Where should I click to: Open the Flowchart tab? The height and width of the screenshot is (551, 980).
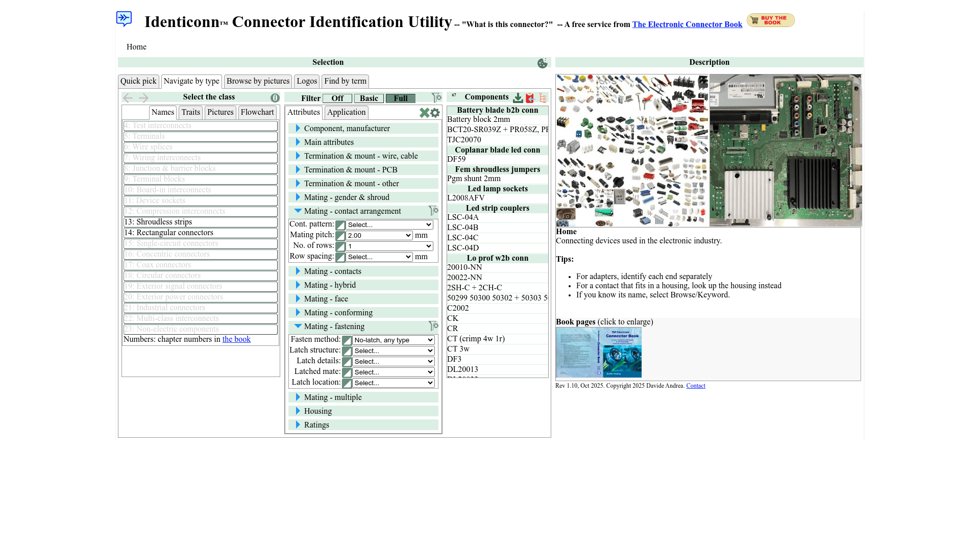(x=257, y=112)
